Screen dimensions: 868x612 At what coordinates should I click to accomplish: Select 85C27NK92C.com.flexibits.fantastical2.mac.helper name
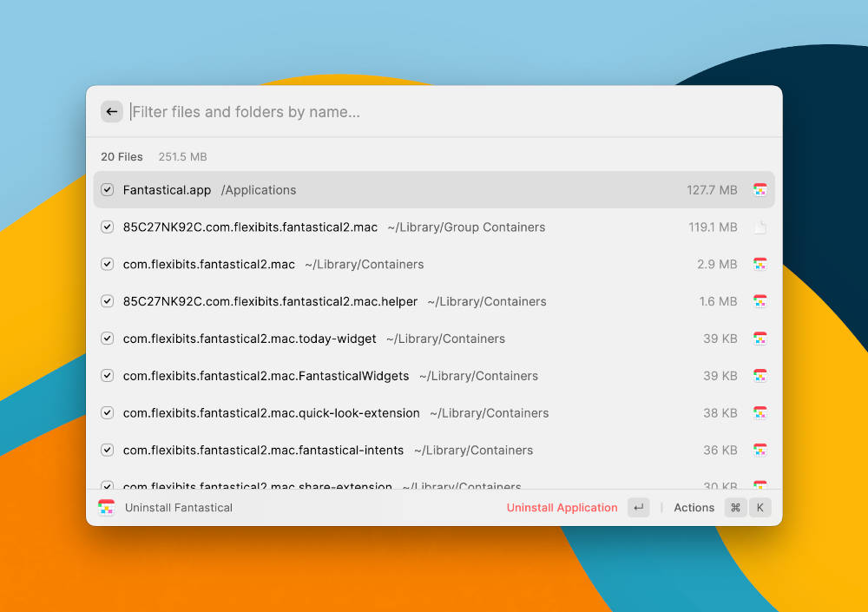[270, 301]
